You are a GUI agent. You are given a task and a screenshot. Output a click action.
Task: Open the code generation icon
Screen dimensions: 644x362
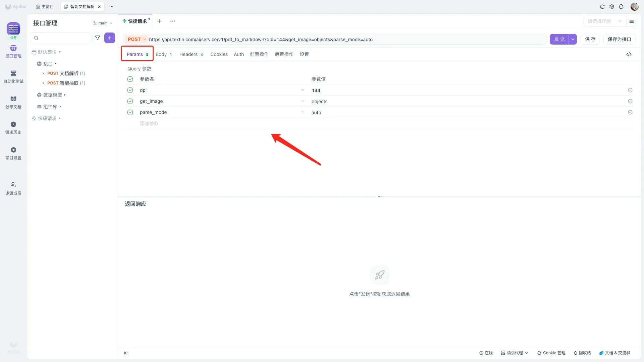pyautogui.click(x=629, y=54)
